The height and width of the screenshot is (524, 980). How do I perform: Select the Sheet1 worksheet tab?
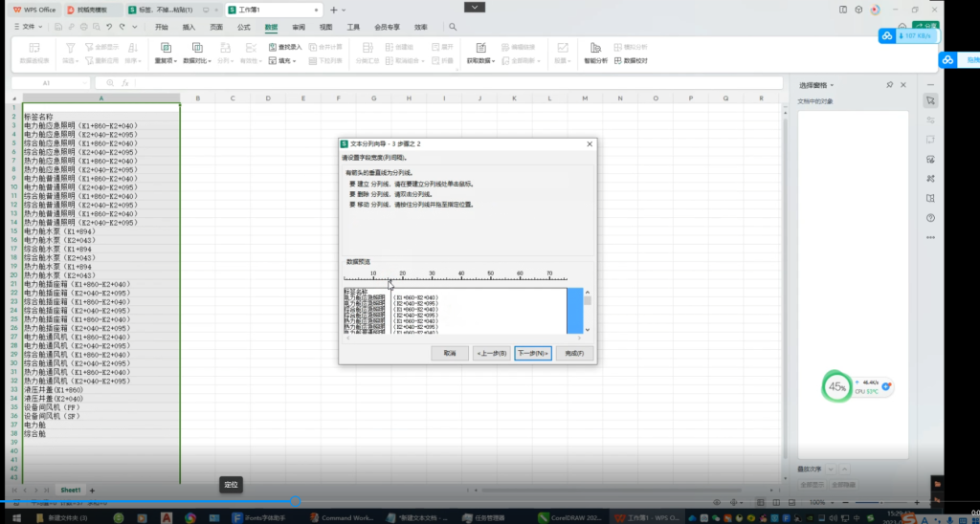[71, 490]
